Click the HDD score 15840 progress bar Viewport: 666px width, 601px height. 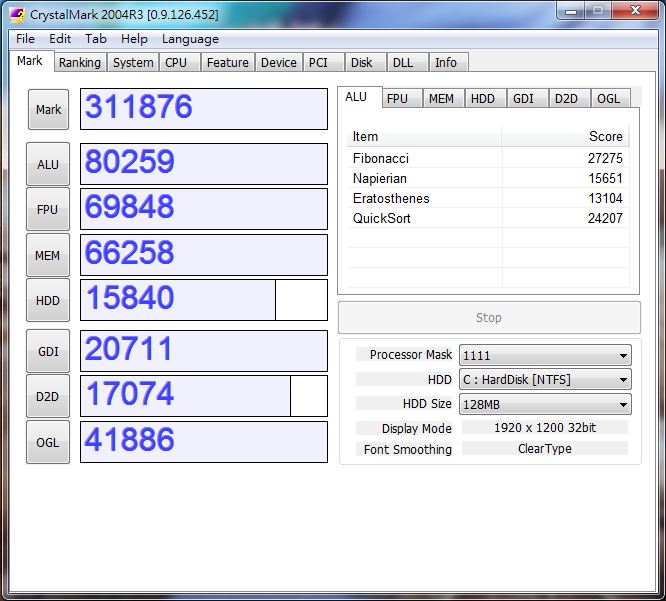coord(204,300)
